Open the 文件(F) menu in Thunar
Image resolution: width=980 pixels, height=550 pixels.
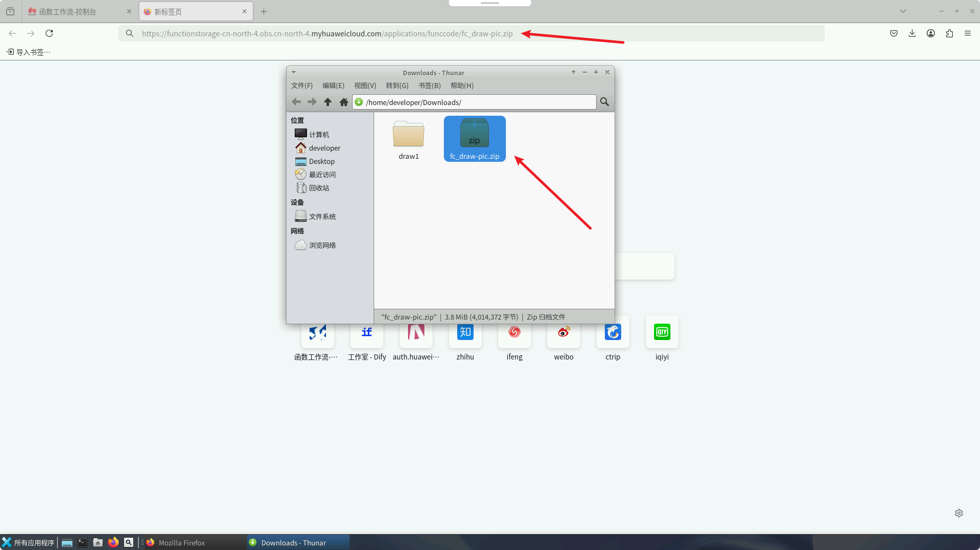pos(301,86)
